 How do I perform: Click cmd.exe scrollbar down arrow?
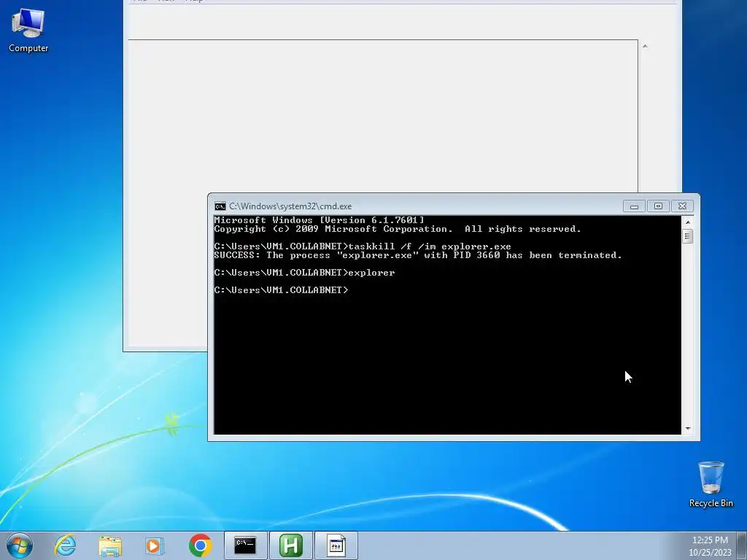tap(687, 429)
